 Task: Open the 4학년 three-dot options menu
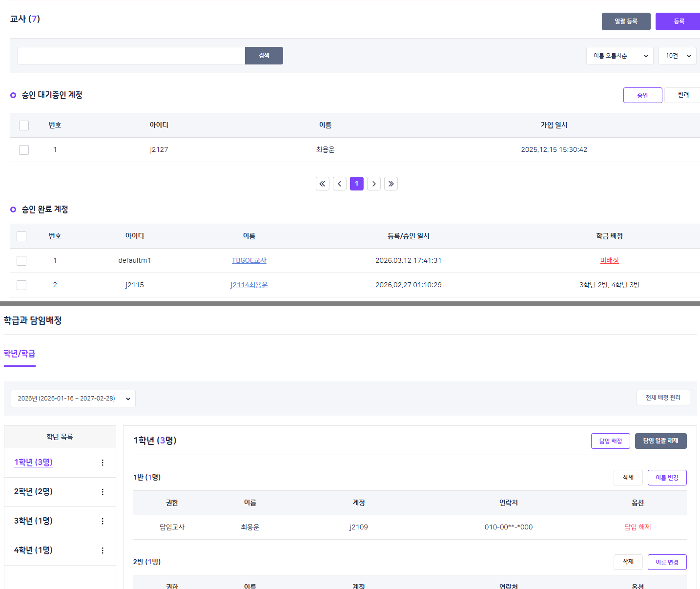[x=103, y=550]
